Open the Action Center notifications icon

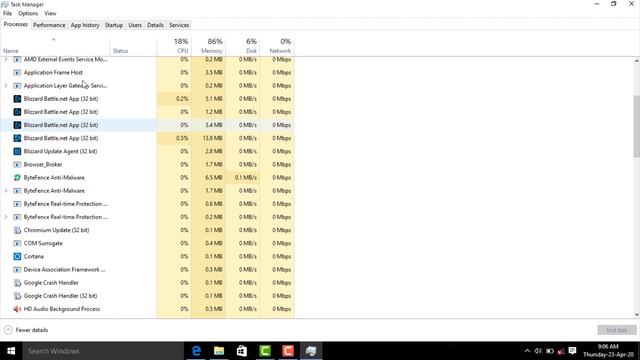point(573,351)
